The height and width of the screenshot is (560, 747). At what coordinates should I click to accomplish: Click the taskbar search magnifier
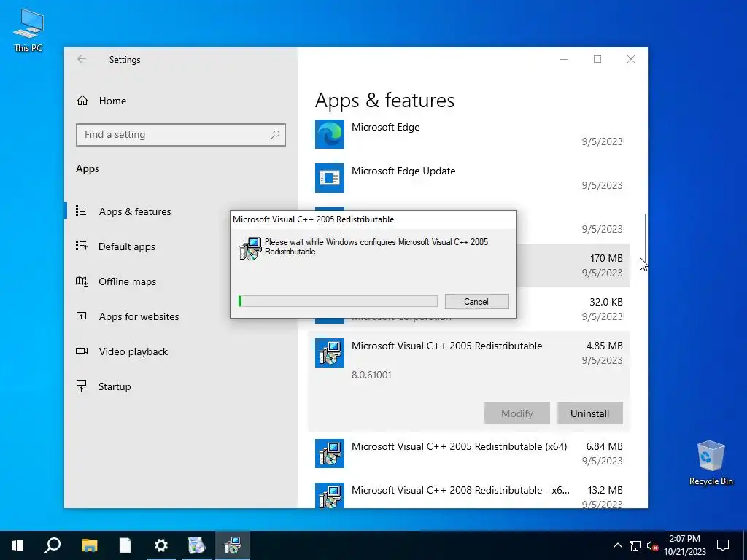click(53, 545)
